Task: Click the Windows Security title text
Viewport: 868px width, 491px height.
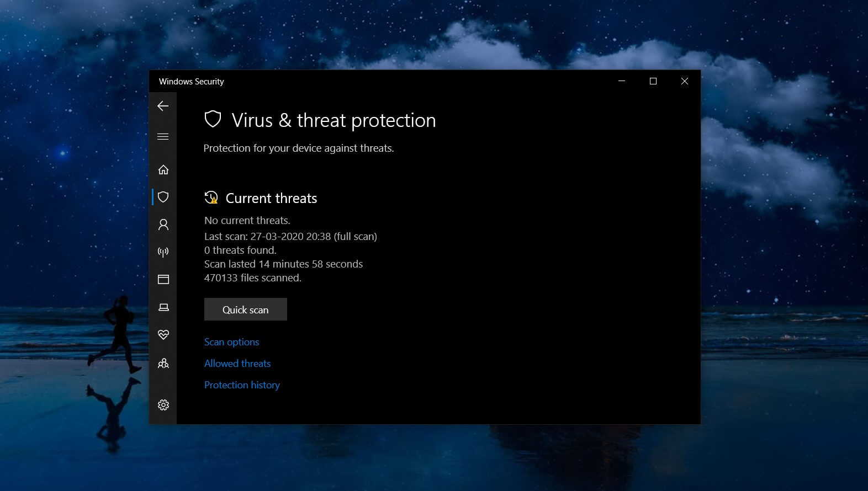Action: click(192, 82)
